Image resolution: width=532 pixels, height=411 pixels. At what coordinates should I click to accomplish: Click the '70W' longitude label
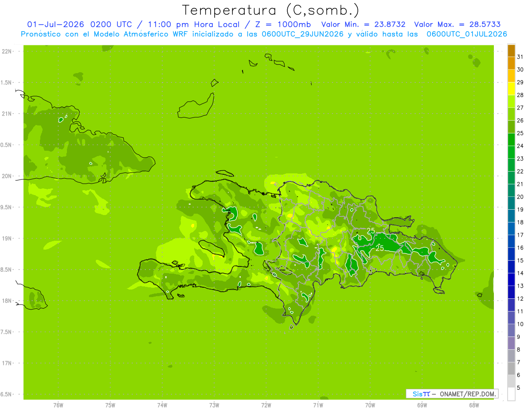[x=370, y=405]
